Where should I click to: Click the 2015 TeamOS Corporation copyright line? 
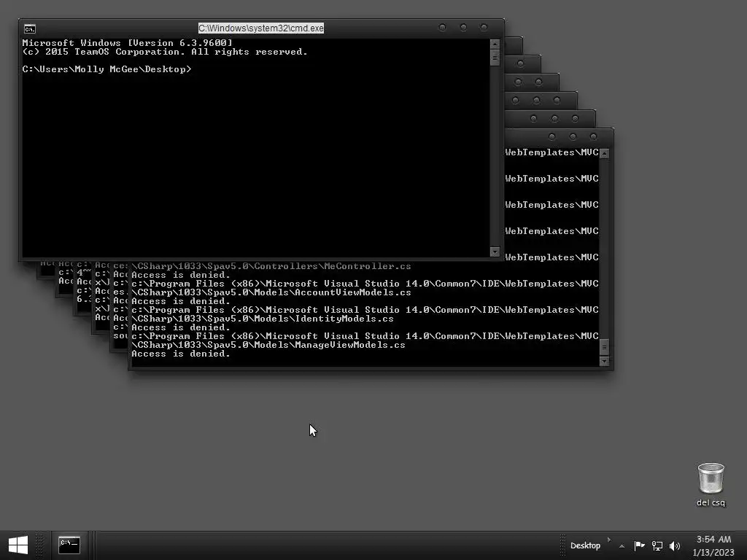pos(165,52)
